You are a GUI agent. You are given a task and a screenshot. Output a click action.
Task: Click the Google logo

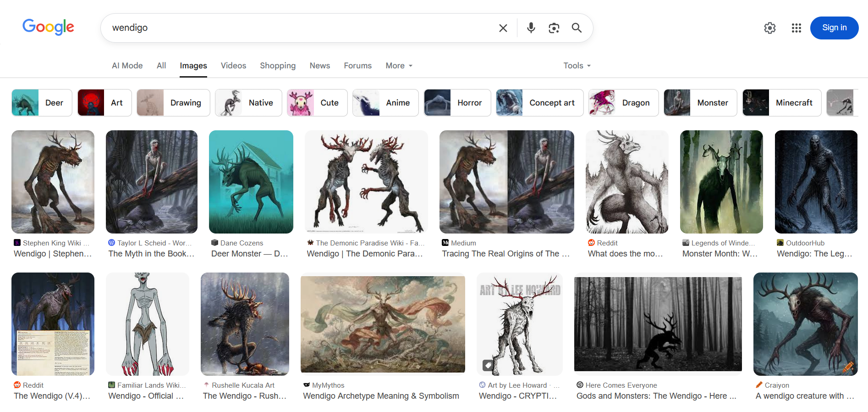click(48, 27)
